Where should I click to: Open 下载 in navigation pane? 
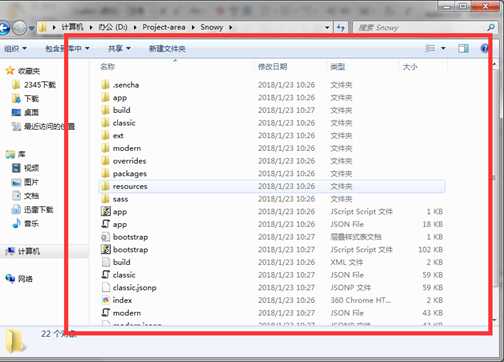[x=32, y=99]
